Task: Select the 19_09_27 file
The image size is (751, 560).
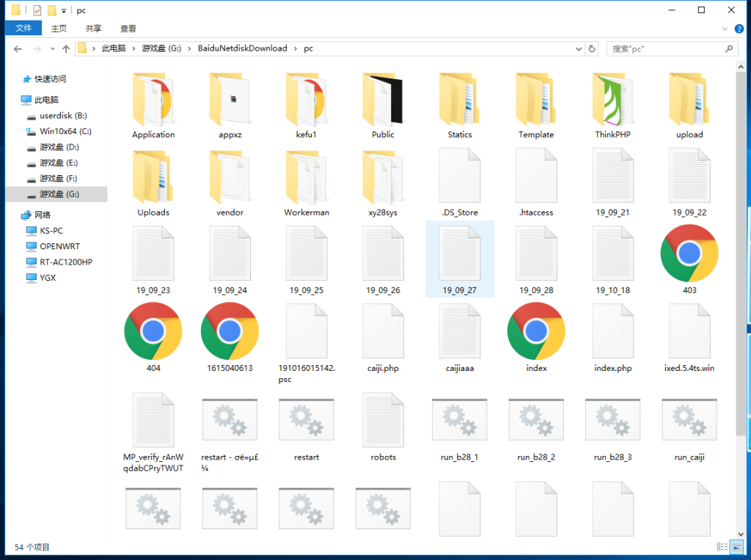Action: [x=460, y=259]
